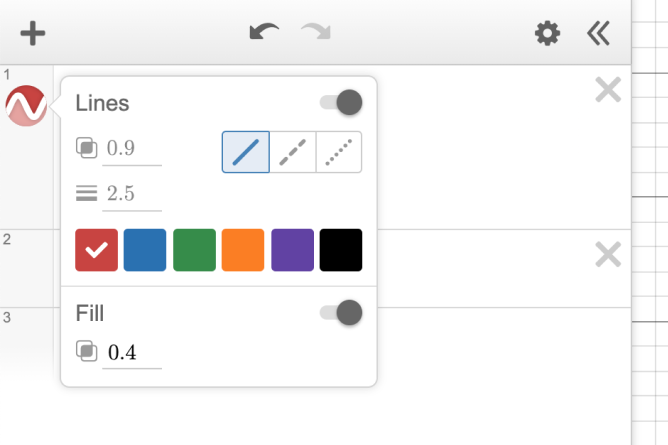Edit the fill opacity value 0.4

click(131, 352)
